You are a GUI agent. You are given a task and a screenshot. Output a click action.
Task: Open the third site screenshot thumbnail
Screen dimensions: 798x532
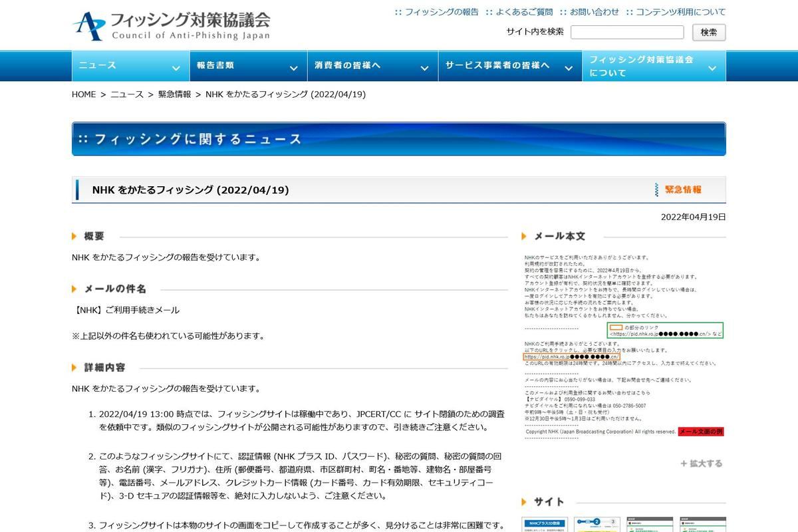click(650, 524)
